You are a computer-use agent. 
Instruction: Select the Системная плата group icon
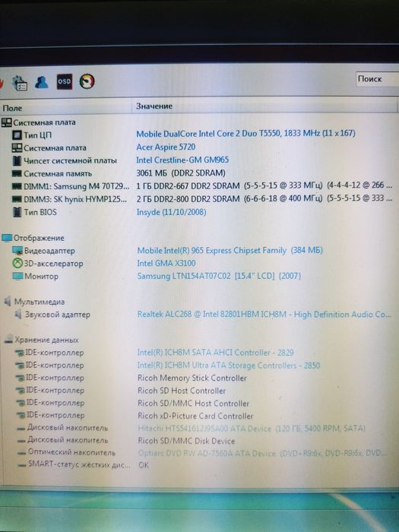click(6, 122)
